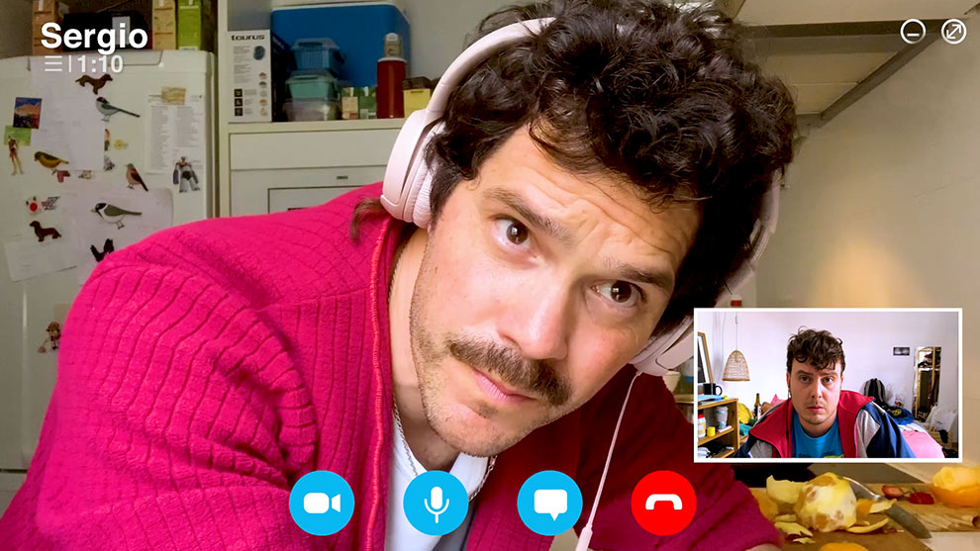
Task: Toggle the video camera button
Action: tap(322, 503)
